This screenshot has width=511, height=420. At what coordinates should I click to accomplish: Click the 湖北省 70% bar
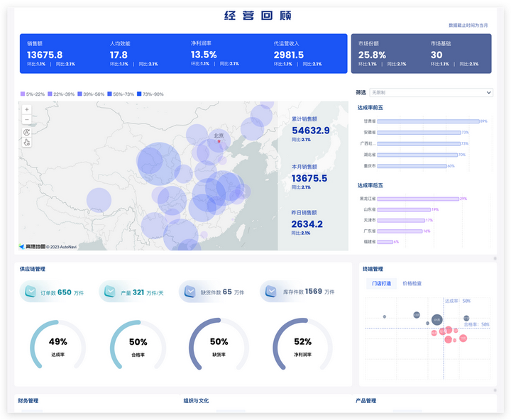[417, 155]
